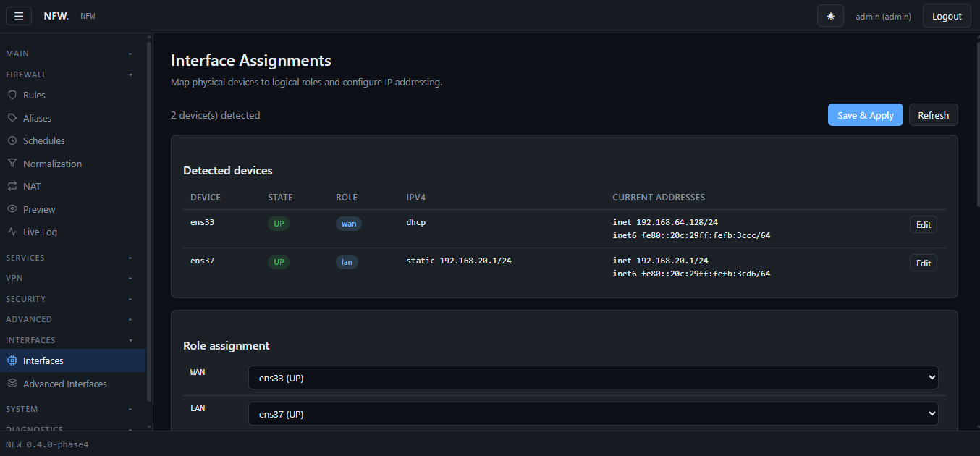
Task: Click the Rules shield icon
Action: coord(12,95)
